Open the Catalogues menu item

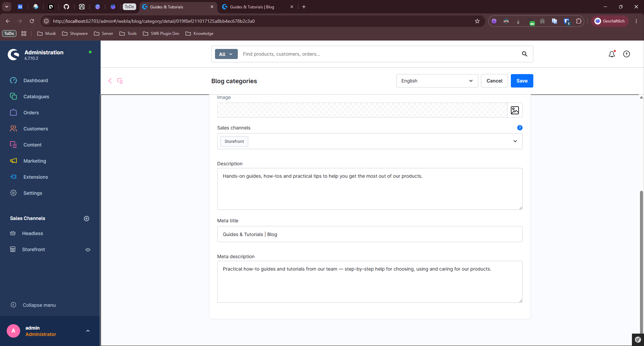point(36,97)
